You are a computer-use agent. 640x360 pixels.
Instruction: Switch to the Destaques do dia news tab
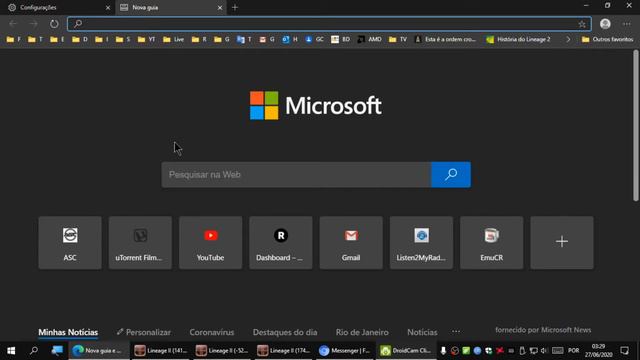tap(285, 332)
